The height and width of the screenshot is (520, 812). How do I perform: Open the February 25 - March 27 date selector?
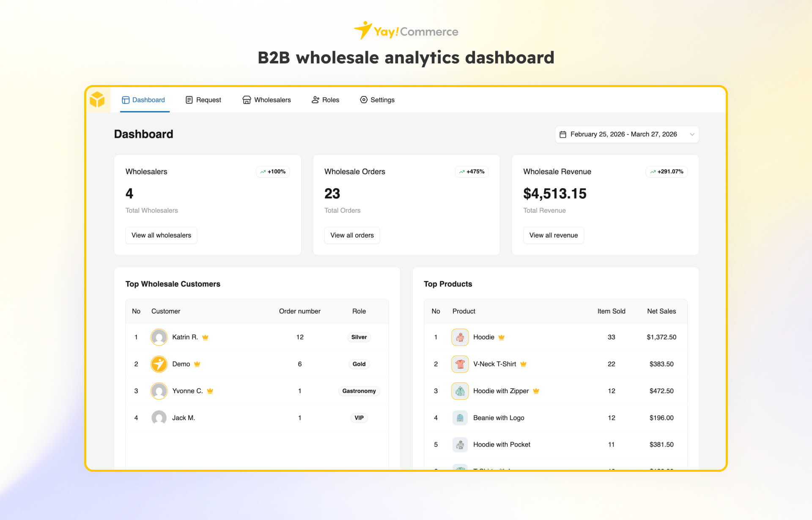623,134
